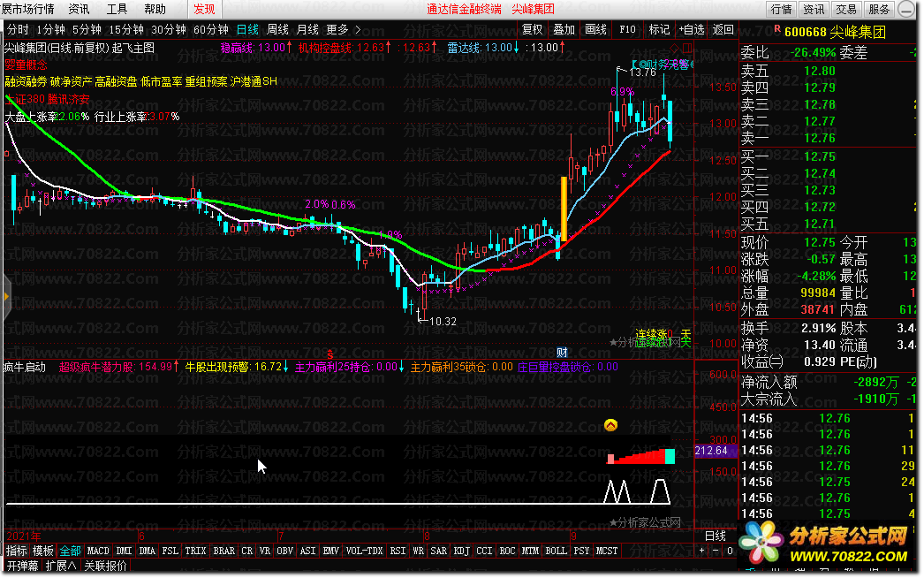Click the round minimize icon at top right
The height and width of the screenshot is (578, 924).
click(907, 10)
